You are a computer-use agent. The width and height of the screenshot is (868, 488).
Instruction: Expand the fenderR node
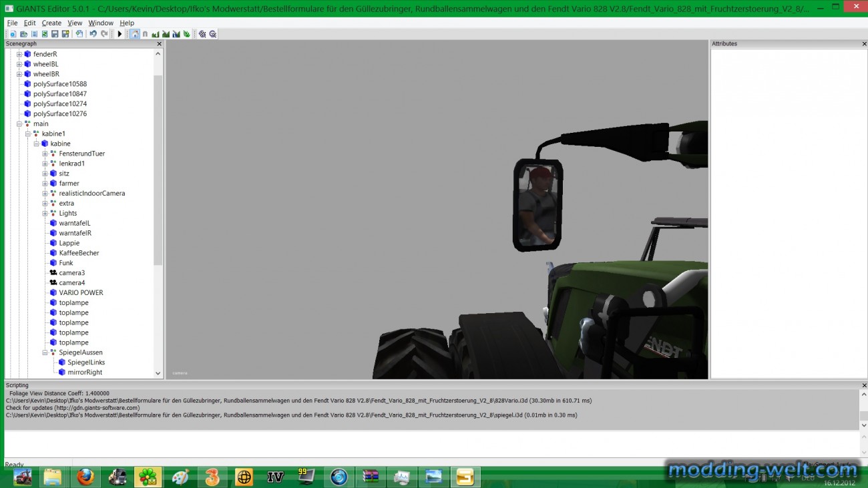[19, 54]
